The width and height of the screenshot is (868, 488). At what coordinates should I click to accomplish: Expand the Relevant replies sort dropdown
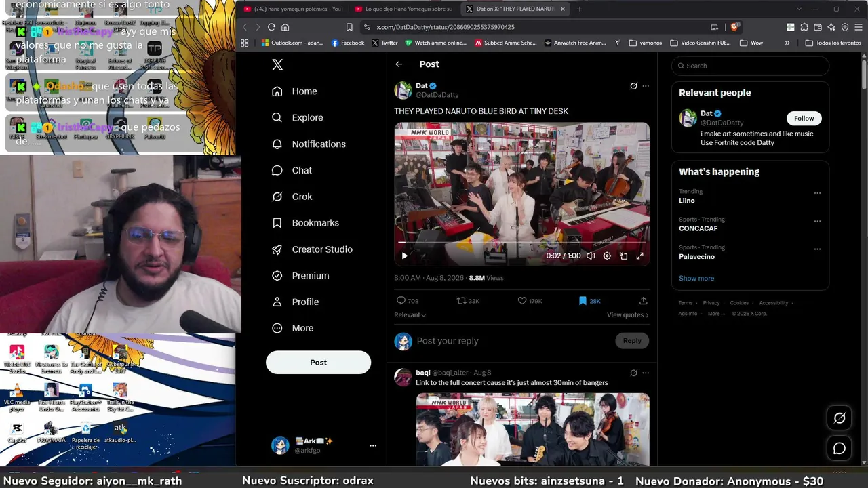[x=410, y=315]
